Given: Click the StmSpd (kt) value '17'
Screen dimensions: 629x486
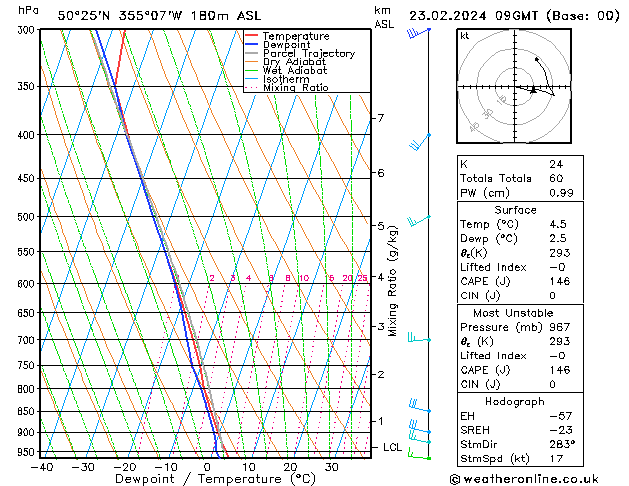Looking at the screenshot, I should [x=556, y=458].
